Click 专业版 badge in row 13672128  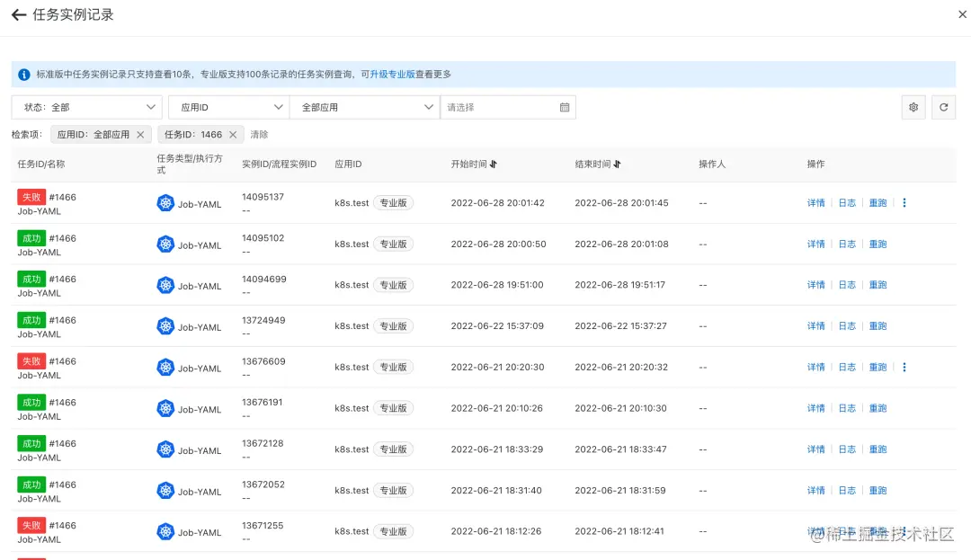(393, 449)
